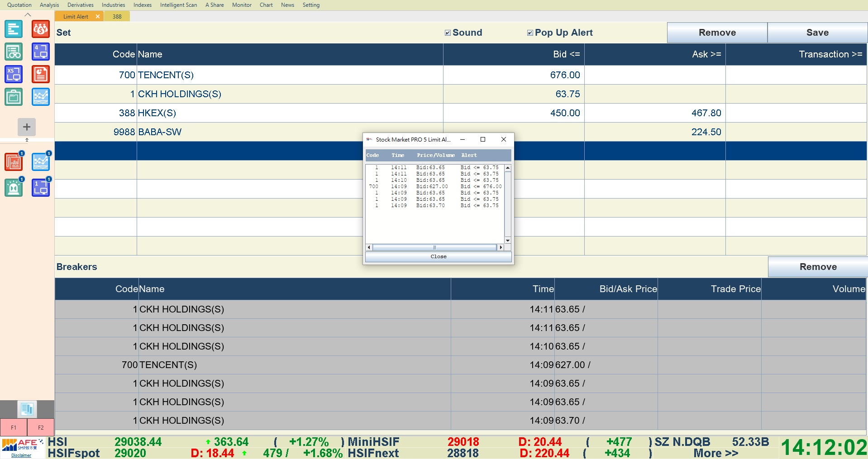Open the green alarm siren icon with badge
The width and height of the screenshot is (868, 459).
click(x=14, y=187)
